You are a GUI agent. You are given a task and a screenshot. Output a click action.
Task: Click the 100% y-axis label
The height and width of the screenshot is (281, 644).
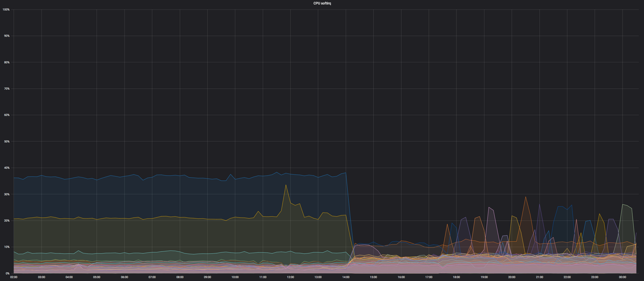click(6, 10)
